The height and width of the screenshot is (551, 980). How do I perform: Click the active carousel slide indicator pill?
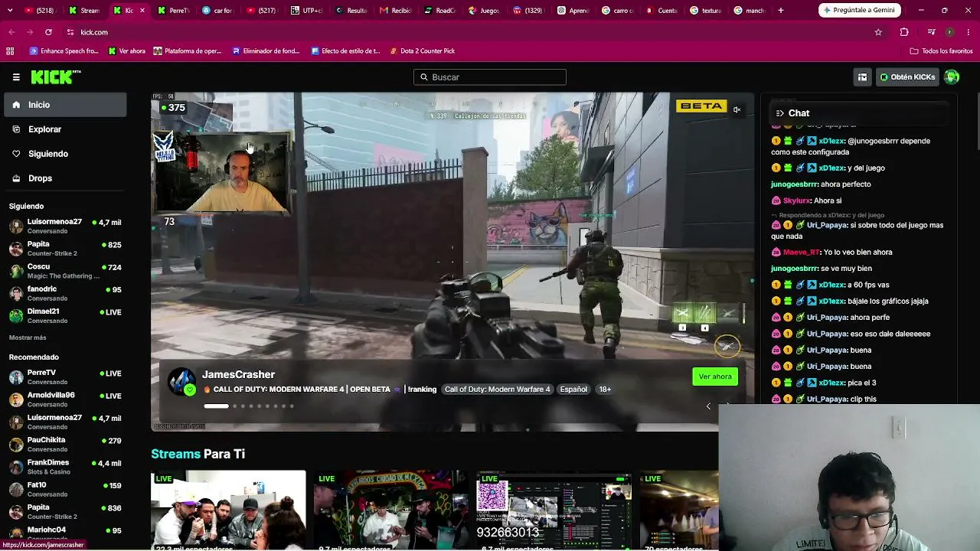(216, 406)
